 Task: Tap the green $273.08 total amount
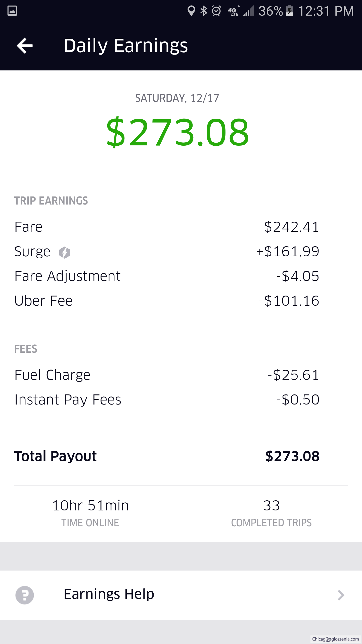coord(177,132)
